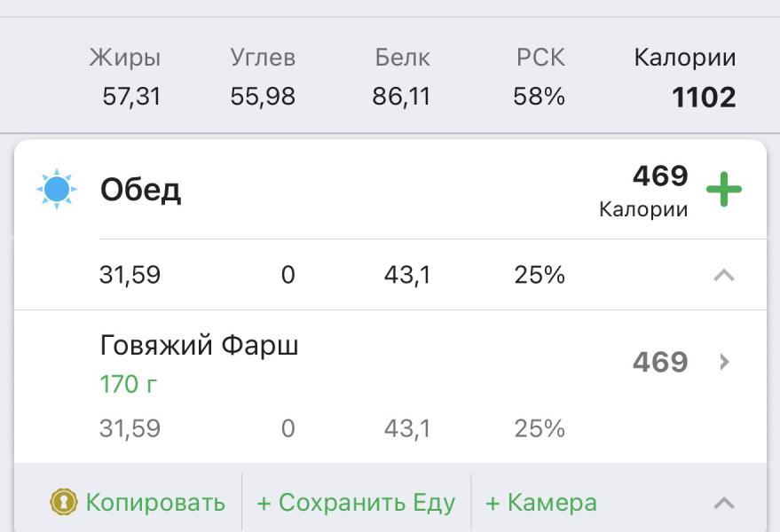Select the Жиры column header
Viewport: 780px width, 532px height.
(125, 59)
